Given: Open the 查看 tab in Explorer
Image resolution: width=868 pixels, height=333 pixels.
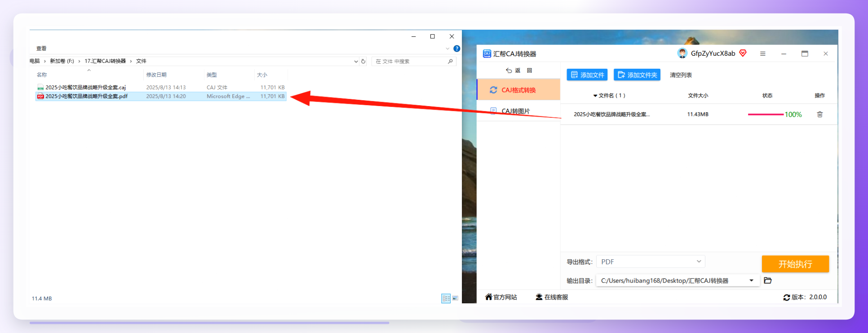Looking at the screenshot, I should [41, 49].
